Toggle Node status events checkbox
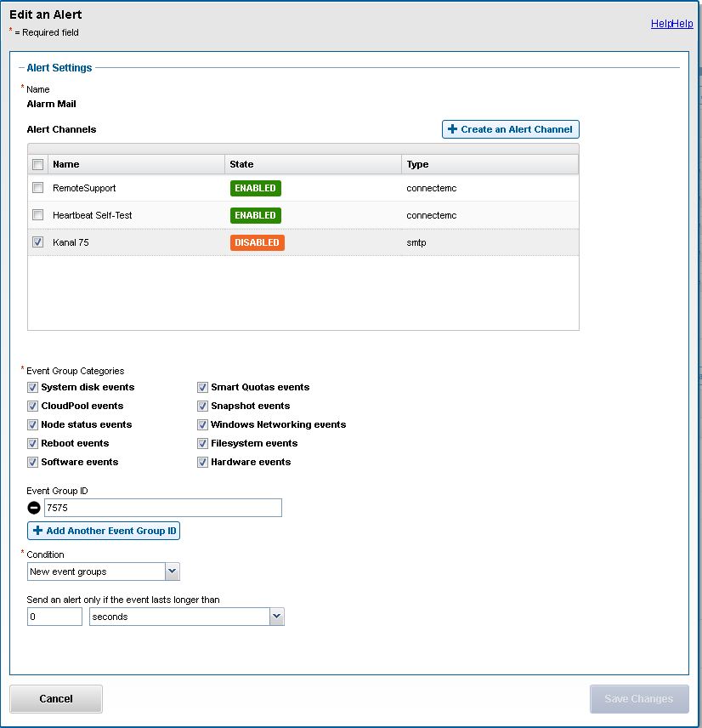The image size is (702, 728). (x=32, y=424)
